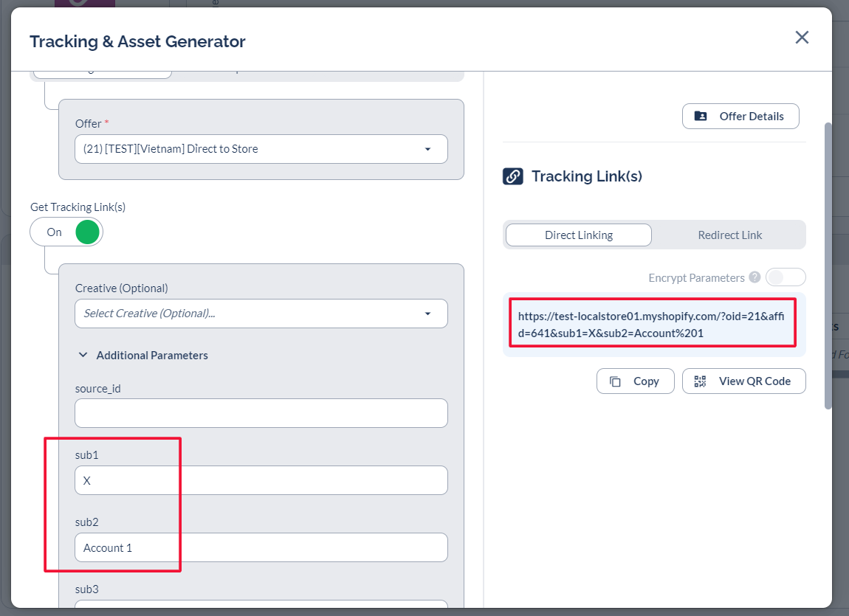
Task: Toggle Get Tracking Link(s) switch off
Action: coord(66,232)
